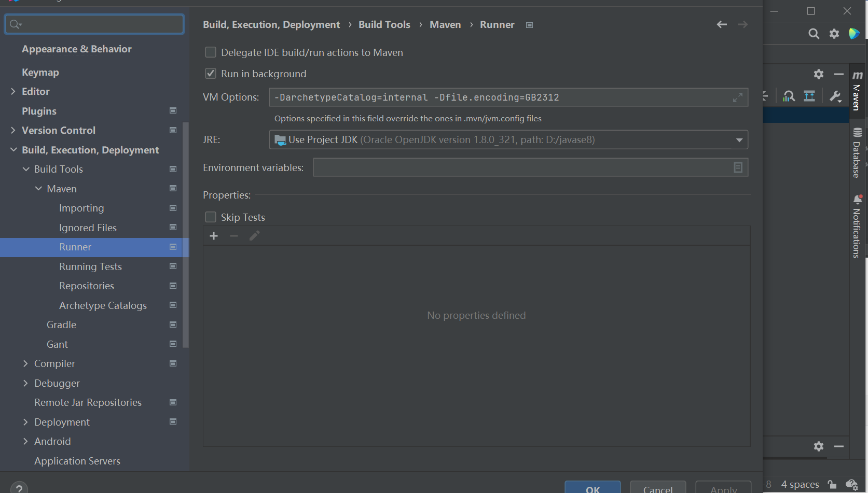Uncheck Run in background
The width and height of the screenshot is (868, 493).
click(211, 74)
